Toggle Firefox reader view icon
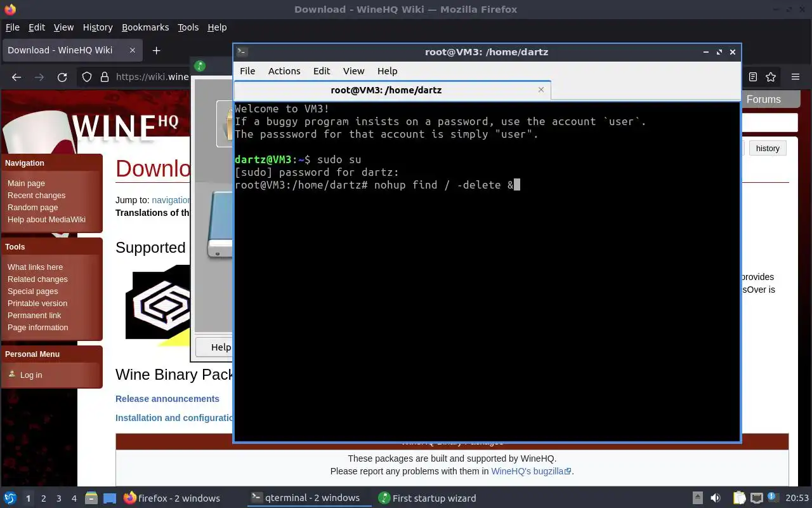The image size is (812, 508). click(x=753, y=77)
